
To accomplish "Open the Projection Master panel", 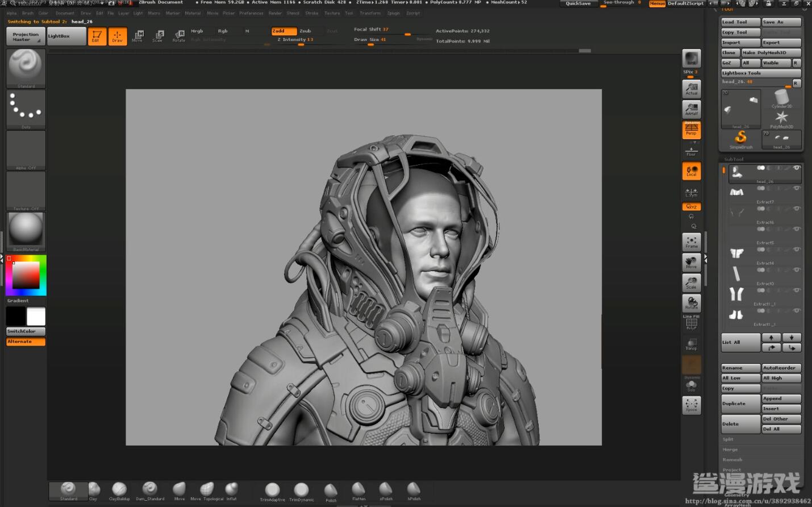I will pos(26,36).
